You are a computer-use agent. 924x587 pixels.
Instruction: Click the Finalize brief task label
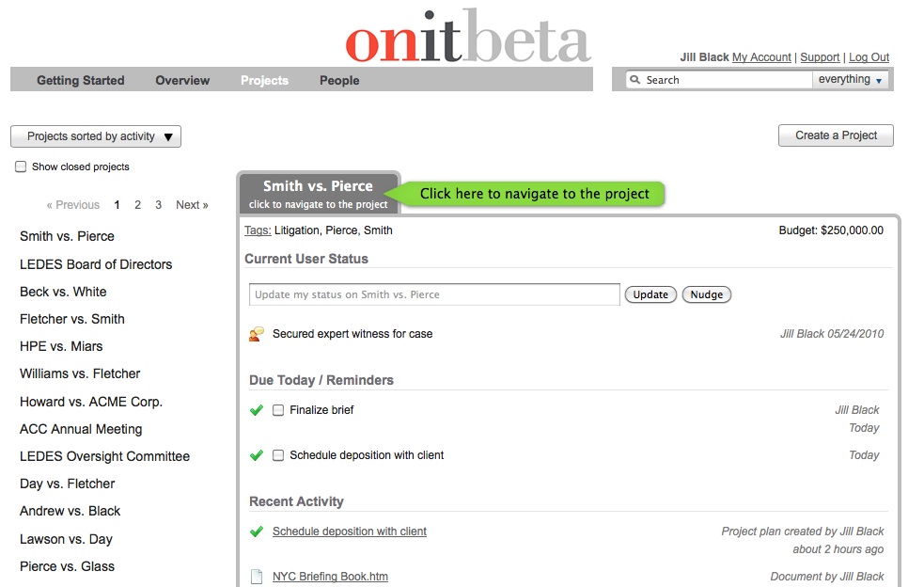pyautogui.click(x=321, y=410)
